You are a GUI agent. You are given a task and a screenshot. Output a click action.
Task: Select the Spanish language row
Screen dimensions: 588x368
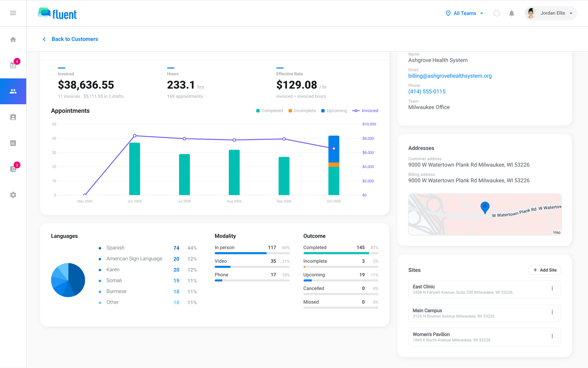click(148, 248)
